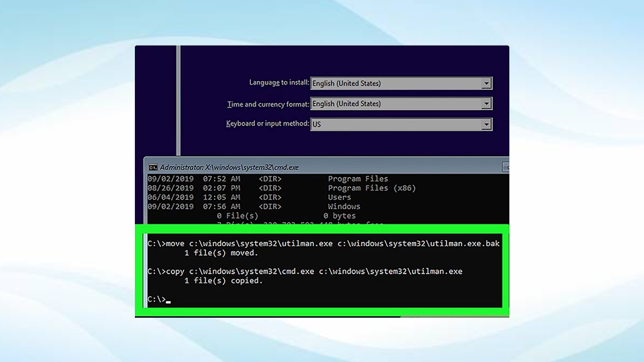Click the move utilman.exe command line

tap(323, 243)
